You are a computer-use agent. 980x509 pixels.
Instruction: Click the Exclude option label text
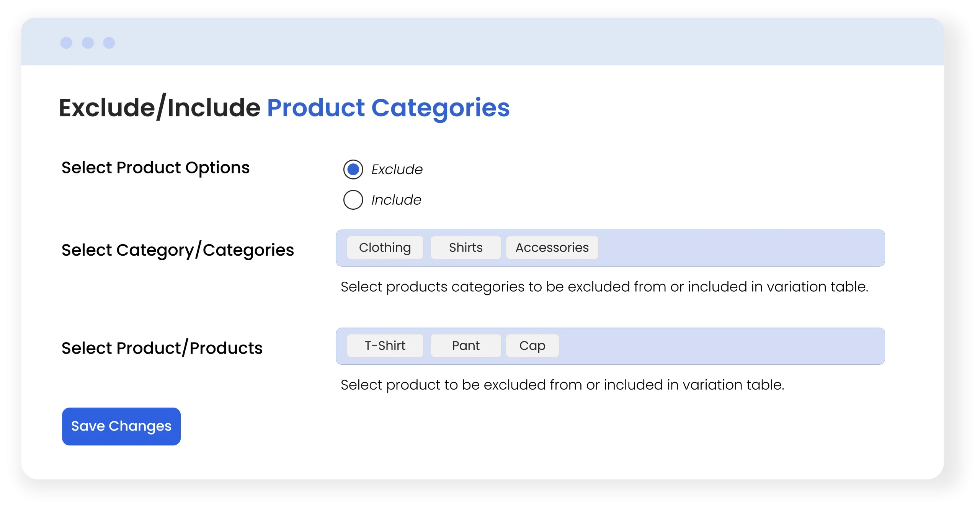coord(397,170)
